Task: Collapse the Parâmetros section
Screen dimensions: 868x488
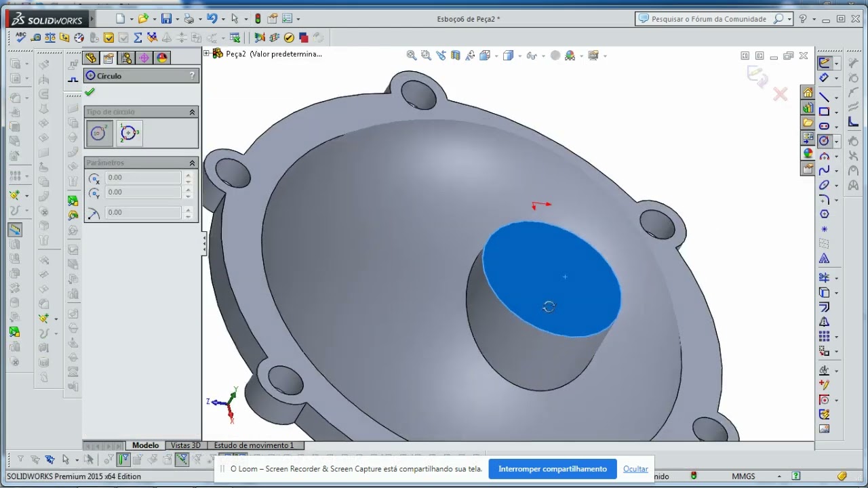Action: coord(192,163)
